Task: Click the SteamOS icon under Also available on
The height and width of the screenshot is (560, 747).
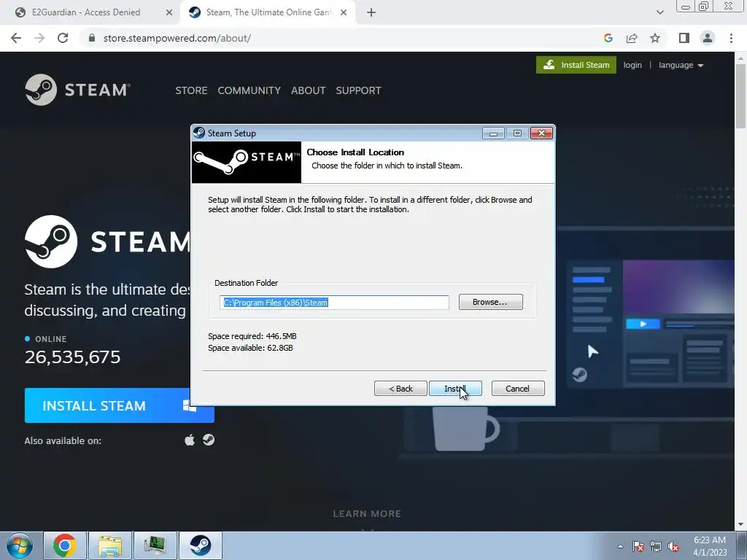Action: 209,440
